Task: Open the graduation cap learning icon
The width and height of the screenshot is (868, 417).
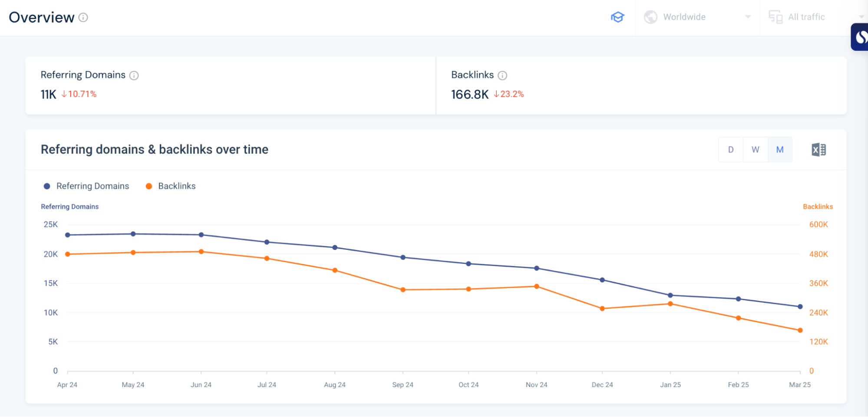Action: coord(617,17)
